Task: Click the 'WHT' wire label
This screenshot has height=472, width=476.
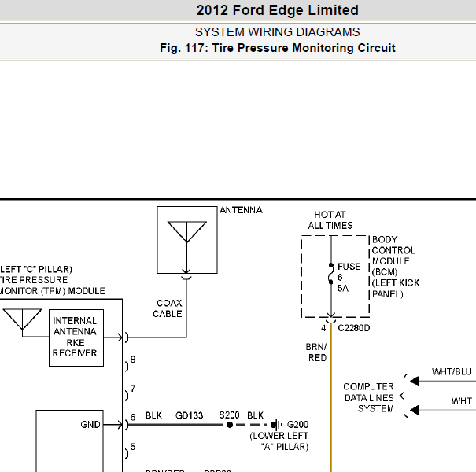Action: pyautogui.click(x=462, y=401)
